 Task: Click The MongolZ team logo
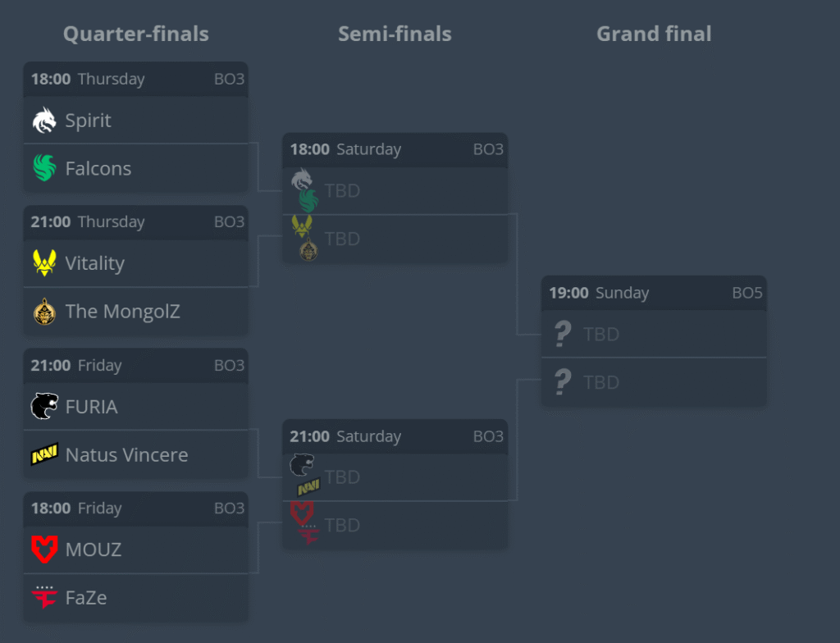click(x=43, y=312)
